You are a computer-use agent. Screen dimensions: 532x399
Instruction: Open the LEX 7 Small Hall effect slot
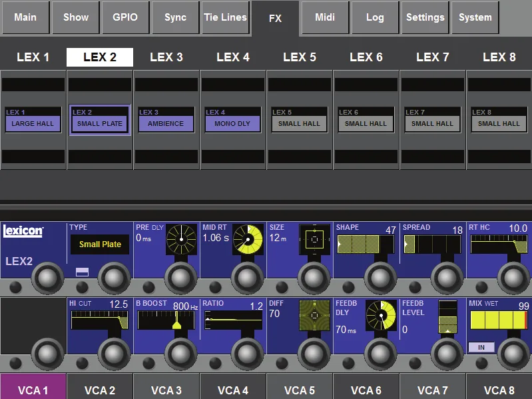click(x=432, y=120)
